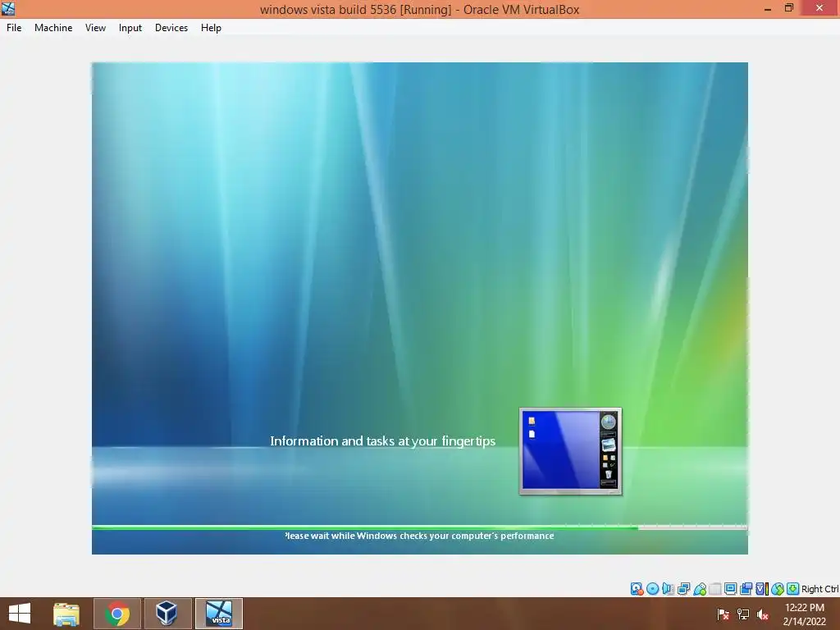Open VirtualBox Manager from the taskbar
The height and width of the screenshot is (630, 840).
[167, 614]
